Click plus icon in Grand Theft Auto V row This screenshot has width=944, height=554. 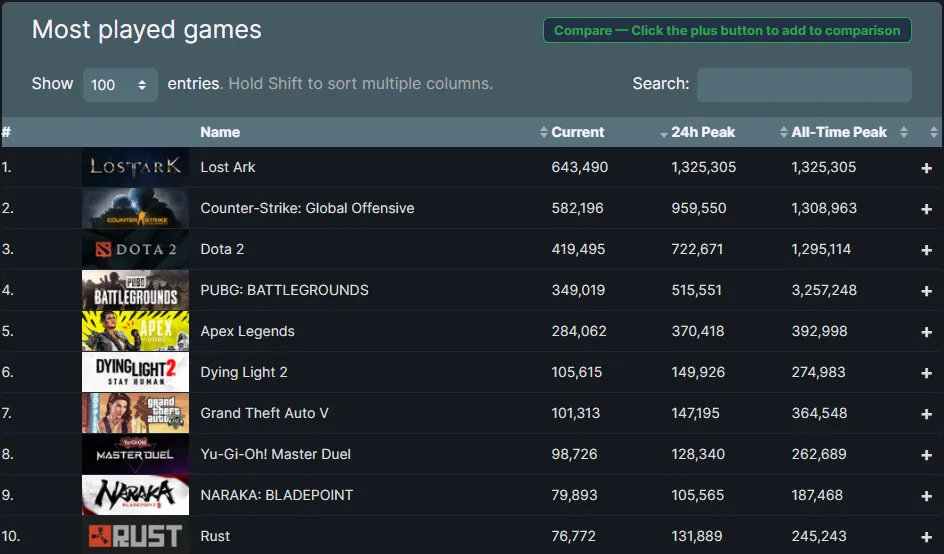point(927,414)
